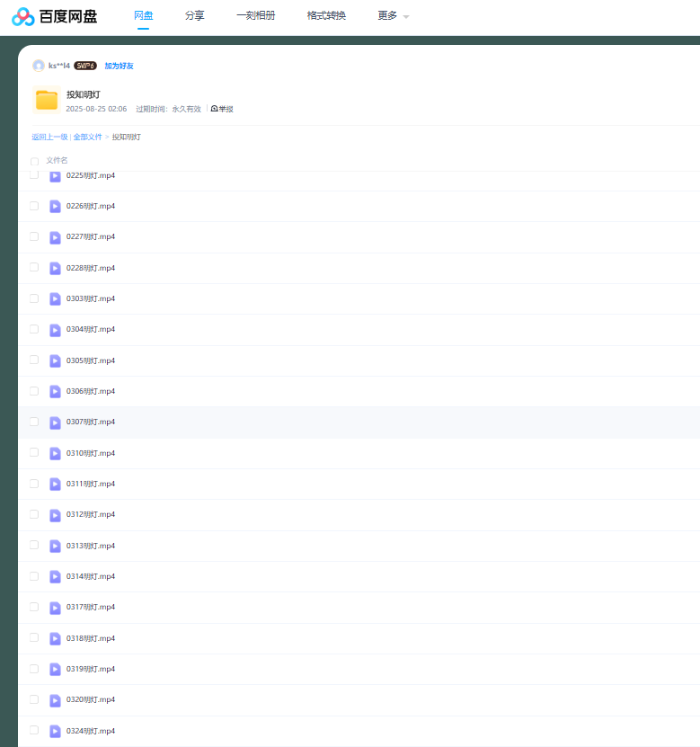Click the 举报 report button
700x747 pixels.
[x=222, y=109]
